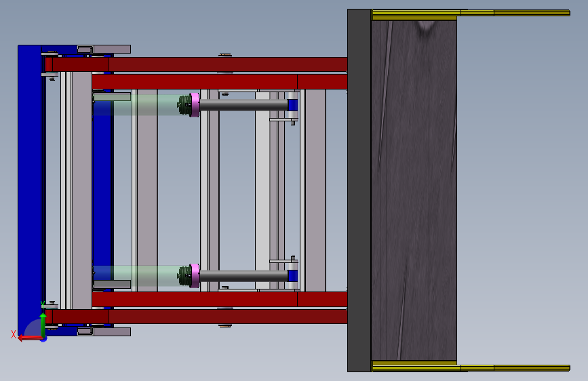This screenshot has width=588, height=381.
Task: Select the lower yellow fork rail
Action: tap(471, 367)
